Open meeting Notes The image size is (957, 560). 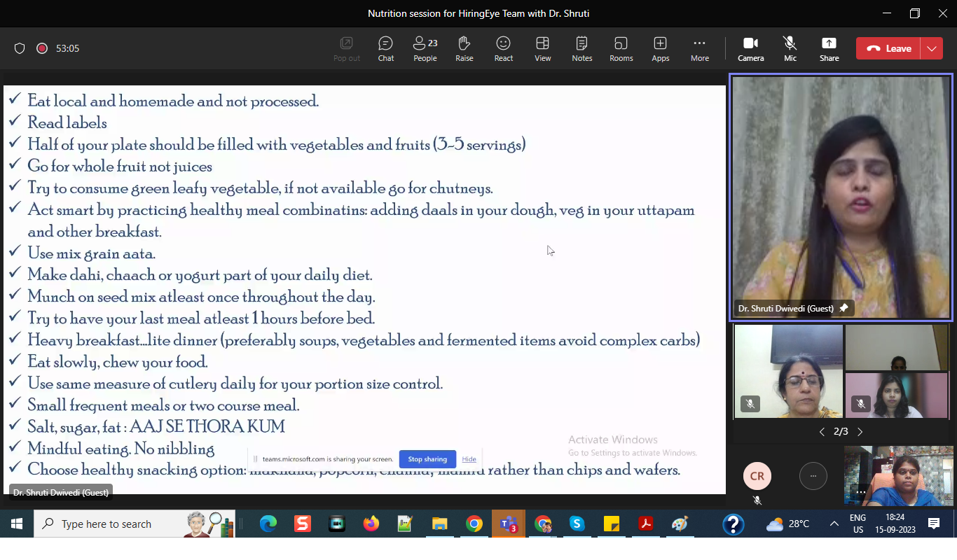pos(581,49)
